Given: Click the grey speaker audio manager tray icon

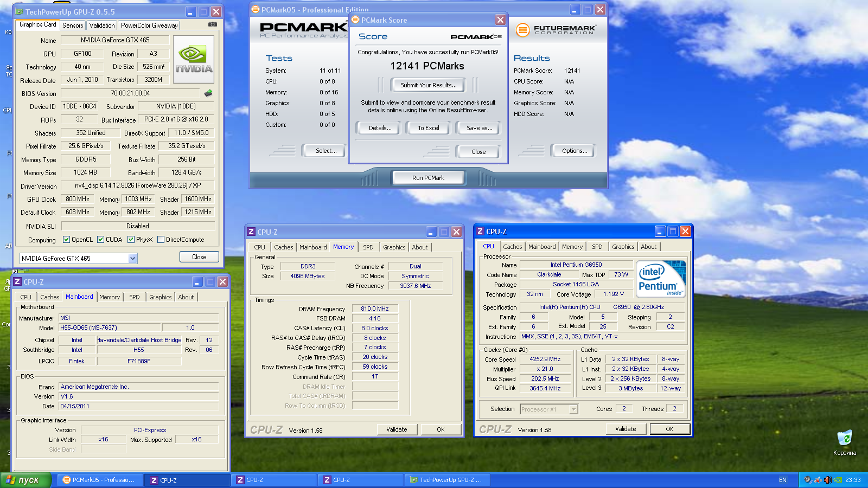Looking at the screenshot, I should tap(808, 480).
